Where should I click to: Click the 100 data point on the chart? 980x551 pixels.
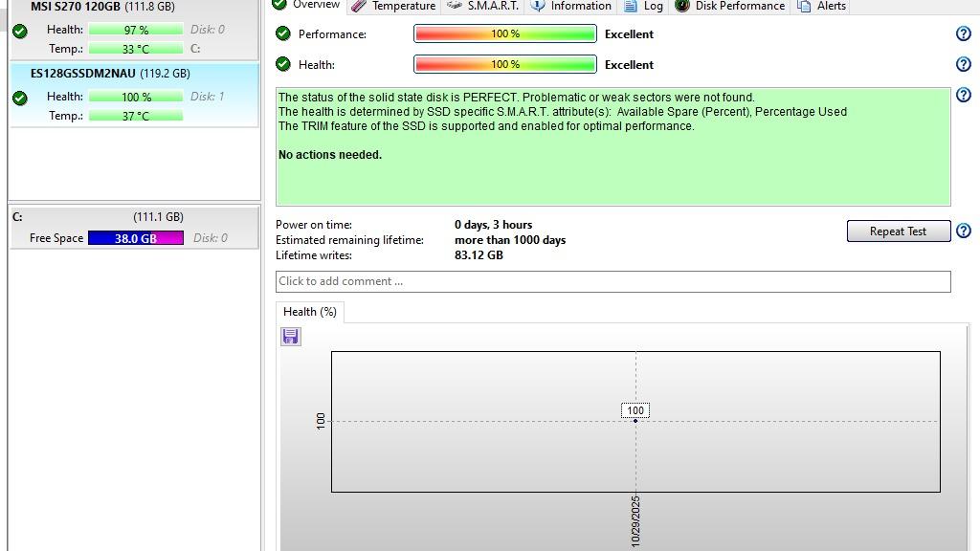click(635, 420)
